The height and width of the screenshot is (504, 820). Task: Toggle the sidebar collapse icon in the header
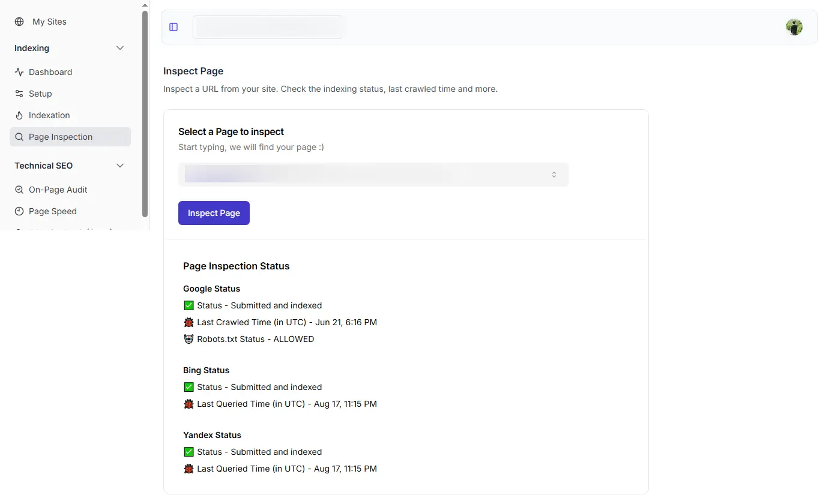point(173,26)
